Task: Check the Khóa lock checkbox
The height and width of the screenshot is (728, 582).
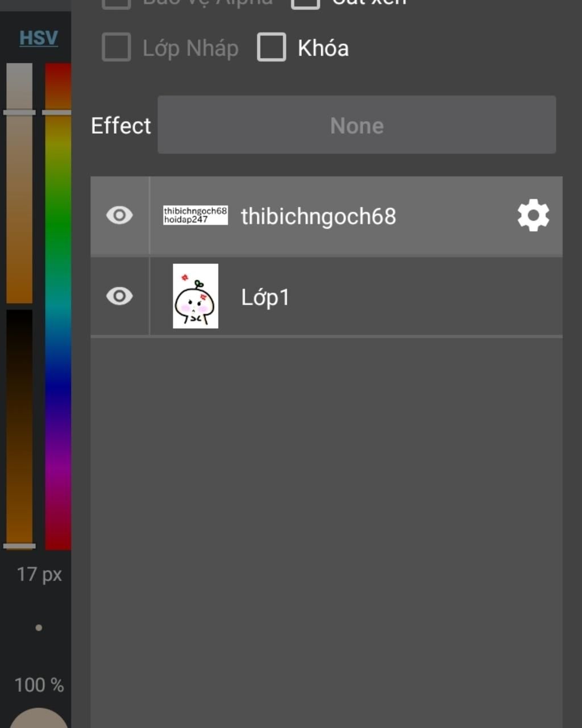Action: (x=272, y=47)
